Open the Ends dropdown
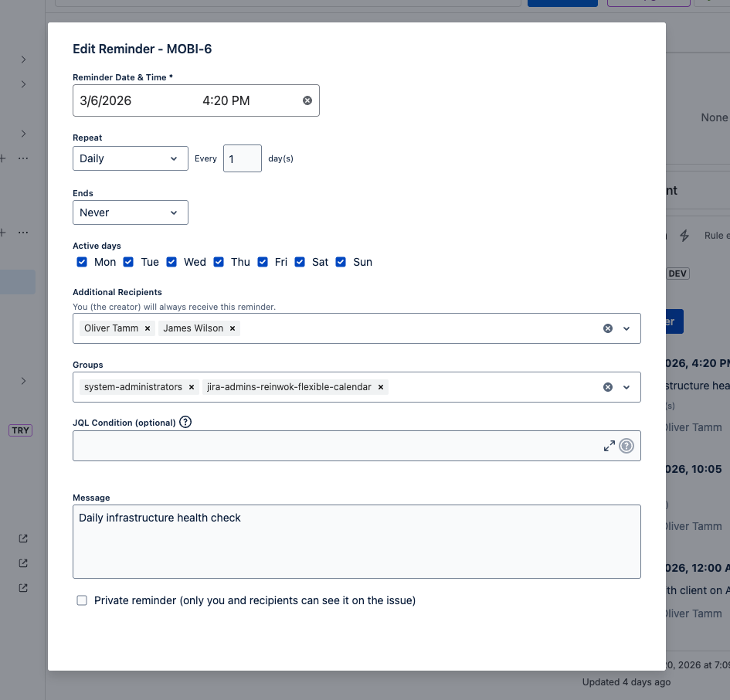This screenshot has width=730, height=700. pyautogui.click(x=130, y=212)
